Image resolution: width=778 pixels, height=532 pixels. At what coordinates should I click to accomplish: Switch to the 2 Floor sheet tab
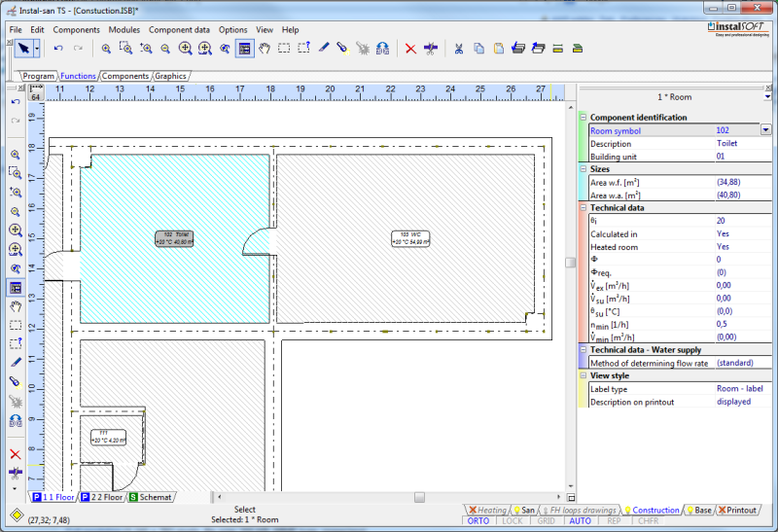[x=102, y=497]
